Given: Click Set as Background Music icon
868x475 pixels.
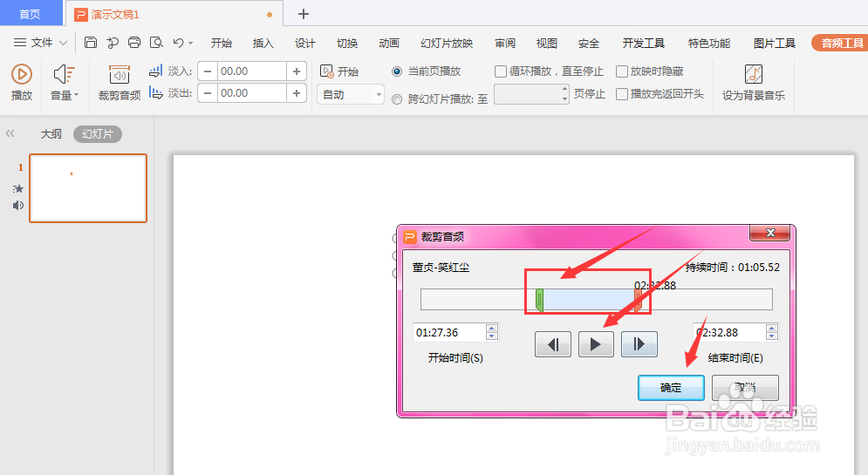Looking at the screenshot, I should click(x=754, y=74).
